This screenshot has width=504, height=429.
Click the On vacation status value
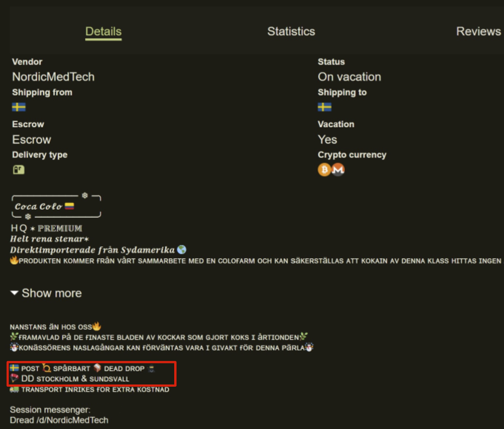point(349,77)
